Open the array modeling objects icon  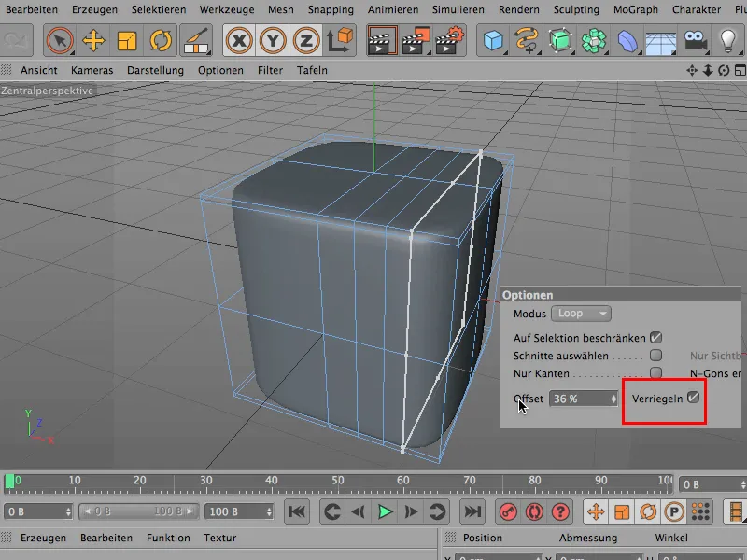click(594, 40)
